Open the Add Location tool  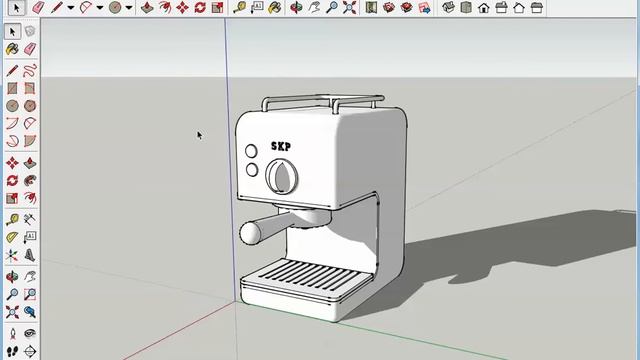371,7
